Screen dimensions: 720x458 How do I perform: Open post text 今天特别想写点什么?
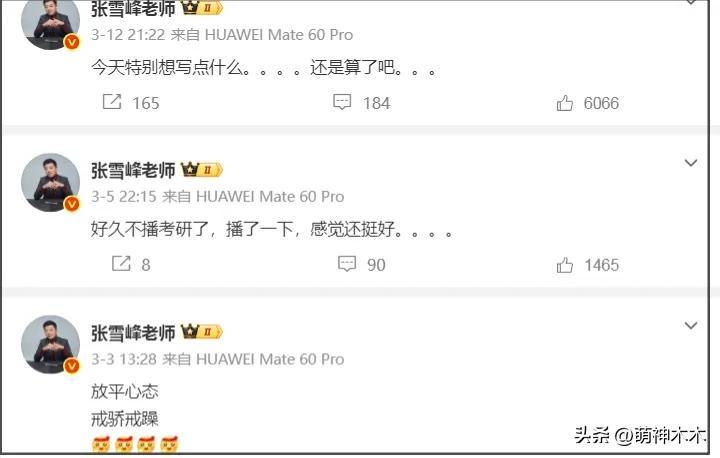click(x=166, y=68)
